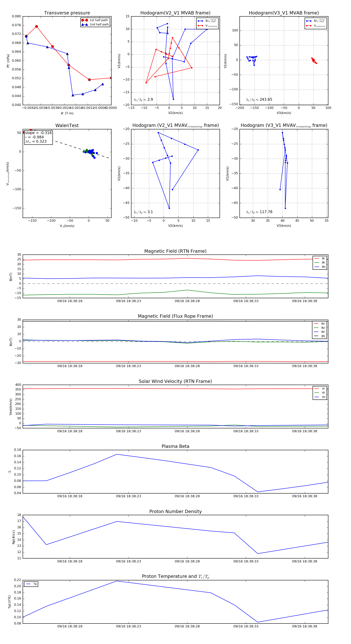Click the "Proton Temperature and Te/Tp" title
Image resolution: width=351 pixels, height=644 pixels.
coord(175,576)
